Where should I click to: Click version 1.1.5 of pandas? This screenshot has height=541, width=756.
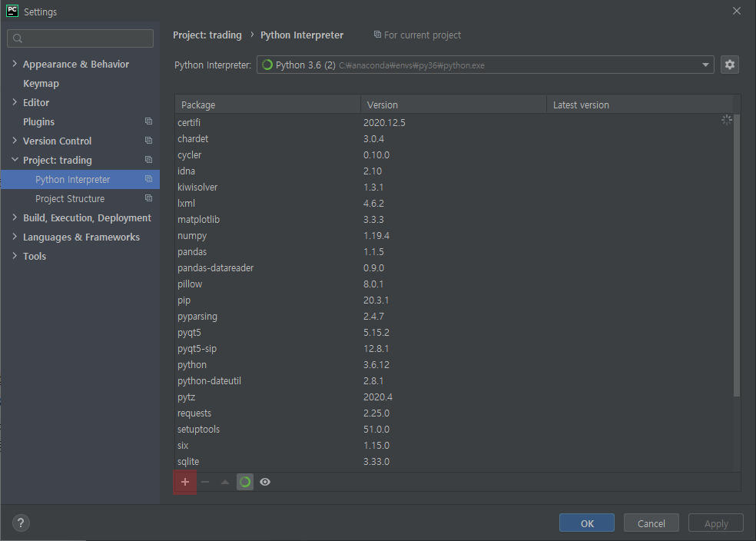373,252
